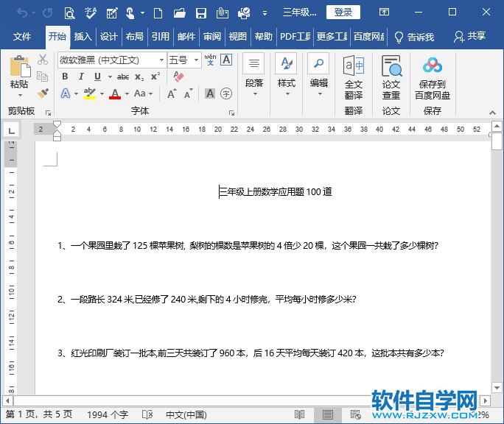The height and width of the screenshot is (424, 504).
Task: Run the spelling and grammar check icon
Action: tap(91, 13)
